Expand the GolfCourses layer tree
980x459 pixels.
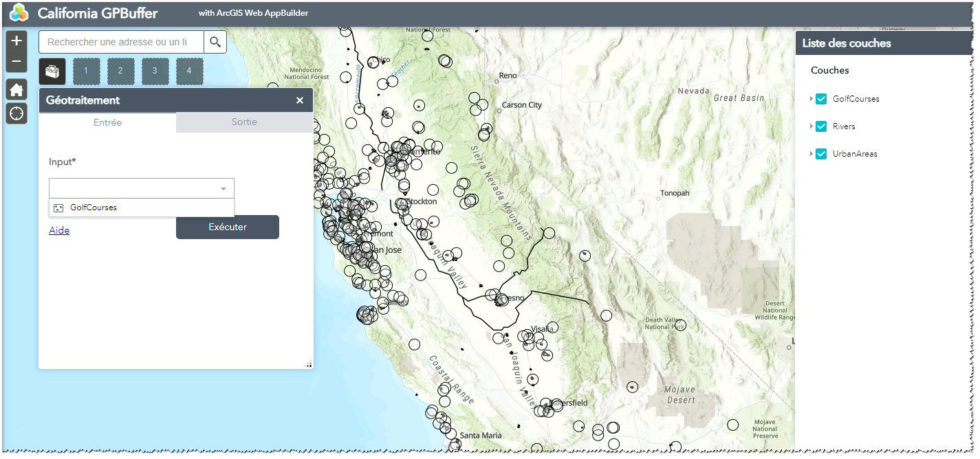tap(809, 98)
